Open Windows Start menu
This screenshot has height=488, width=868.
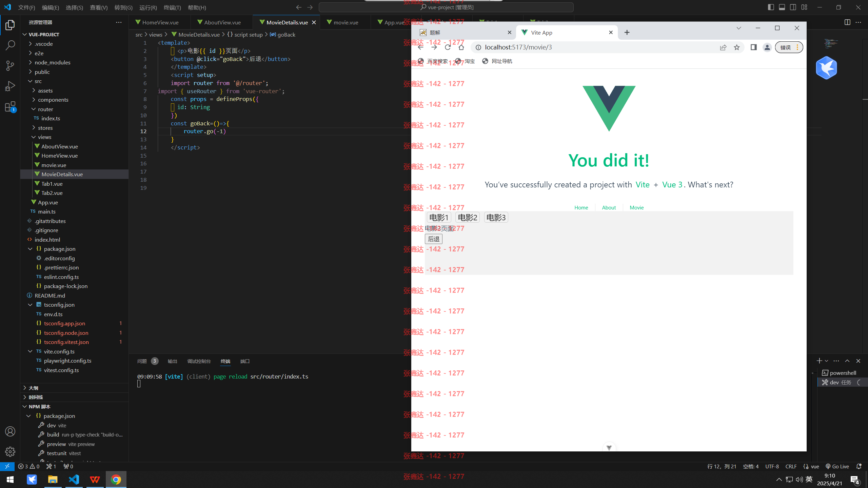[10, 480]
